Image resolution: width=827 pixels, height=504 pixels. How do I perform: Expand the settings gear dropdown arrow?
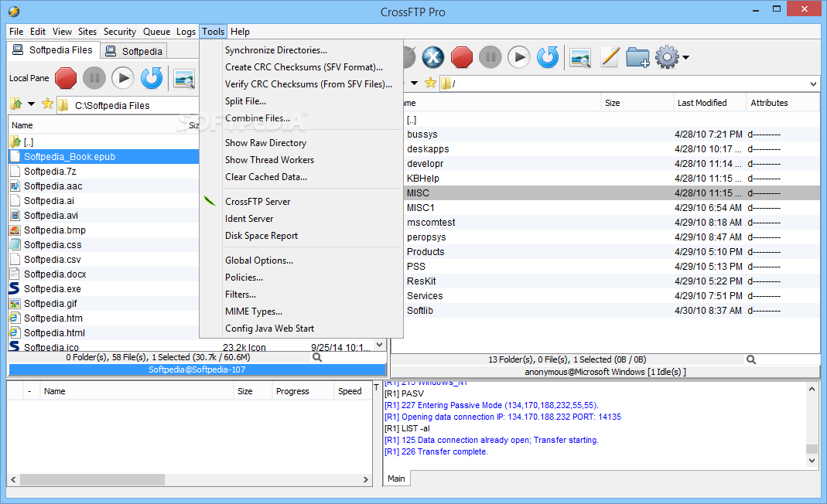pos(685,57)
